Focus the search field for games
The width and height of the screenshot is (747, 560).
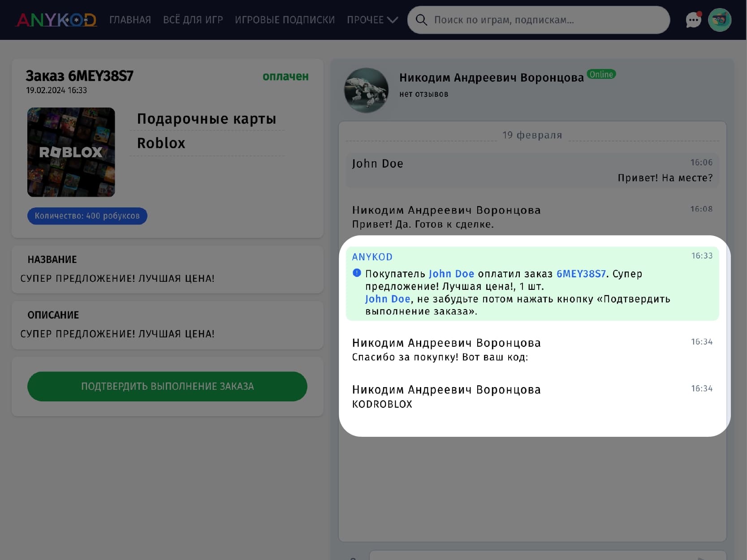tap(539, 20)
